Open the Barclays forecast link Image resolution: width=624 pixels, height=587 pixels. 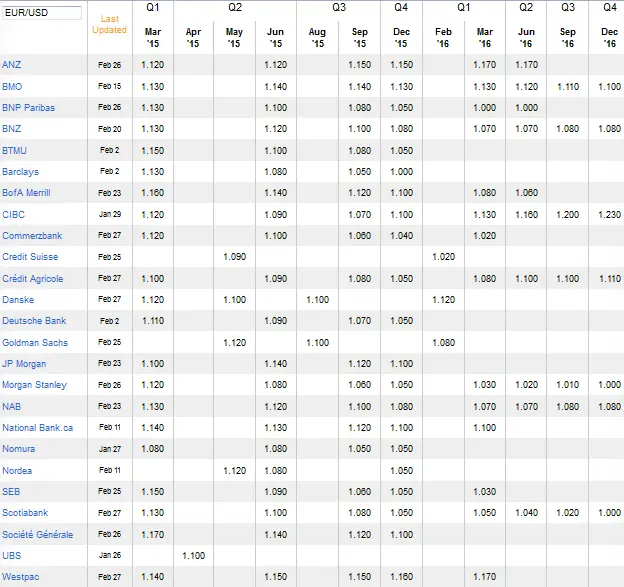click(x=20, y=172)
